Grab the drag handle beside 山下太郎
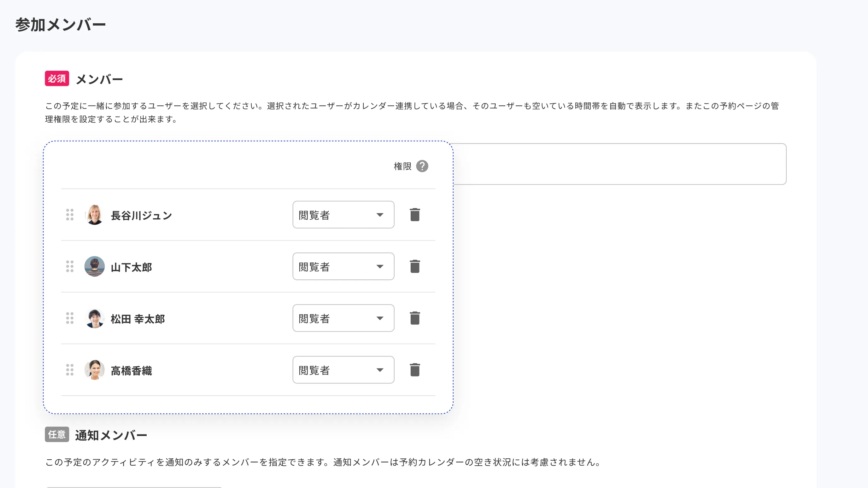868x488 pixels. click(69, 266)
